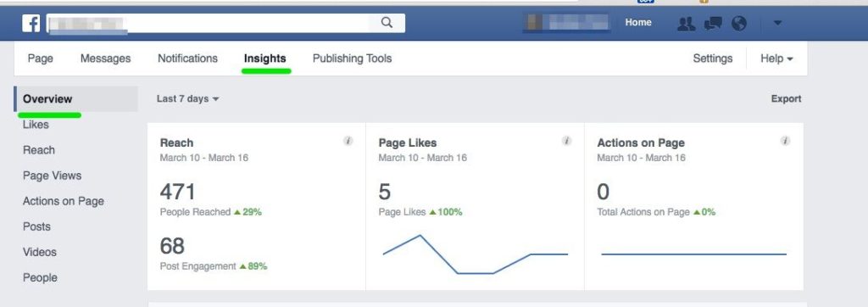Click the Export link
The width and height of the screenshot is (868, 307).
(x=786, y=98)
